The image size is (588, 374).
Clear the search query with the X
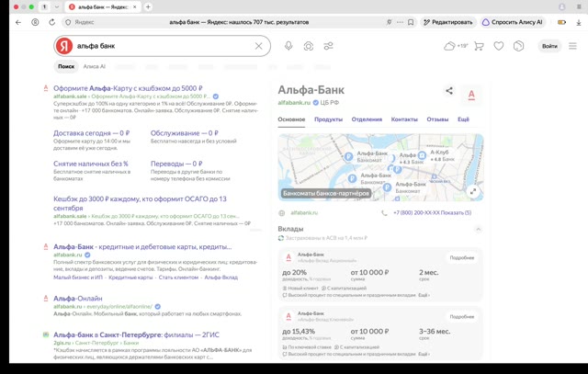click(259, 46)
